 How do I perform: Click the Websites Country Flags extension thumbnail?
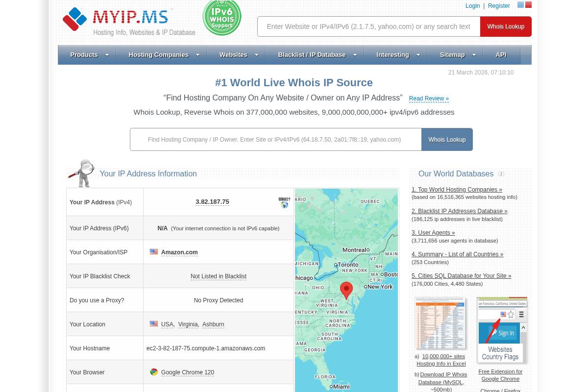click(502, 330)
